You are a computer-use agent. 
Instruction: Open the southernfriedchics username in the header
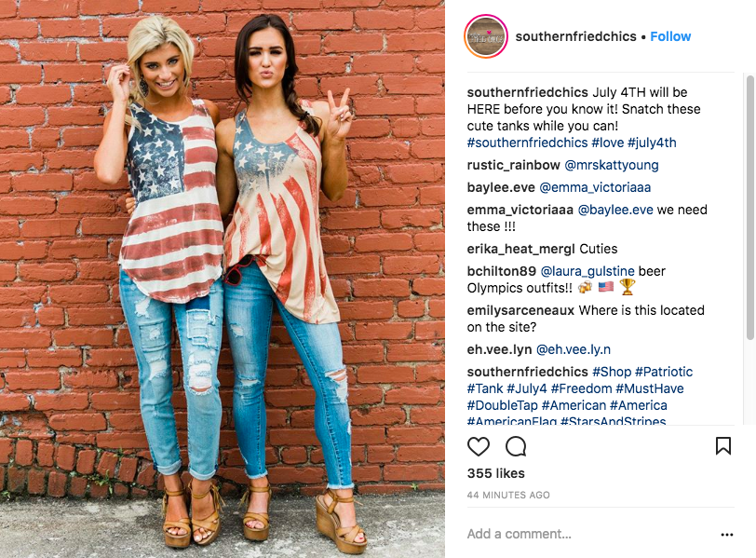click(x=575, y=36)
